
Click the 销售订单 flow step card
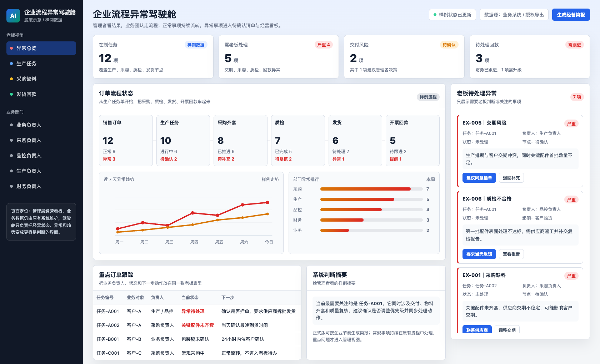[126, 141]
